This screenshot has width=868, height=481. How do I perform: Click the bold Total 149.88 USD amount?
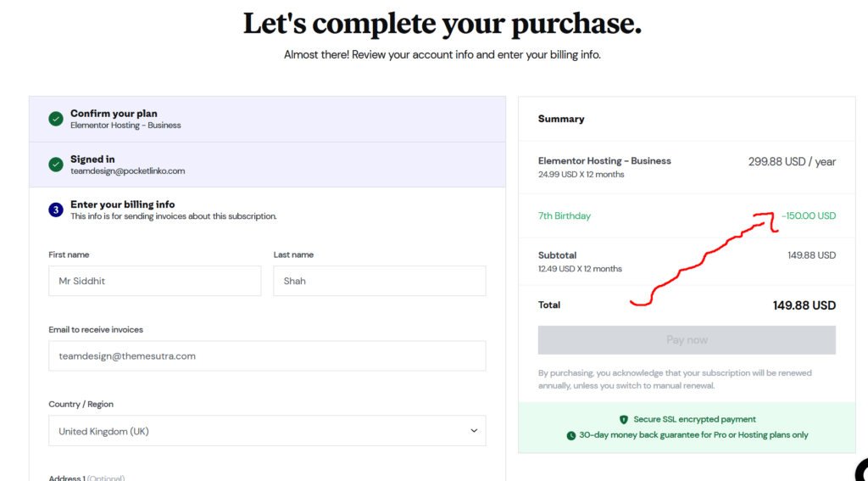pos(804,305)
